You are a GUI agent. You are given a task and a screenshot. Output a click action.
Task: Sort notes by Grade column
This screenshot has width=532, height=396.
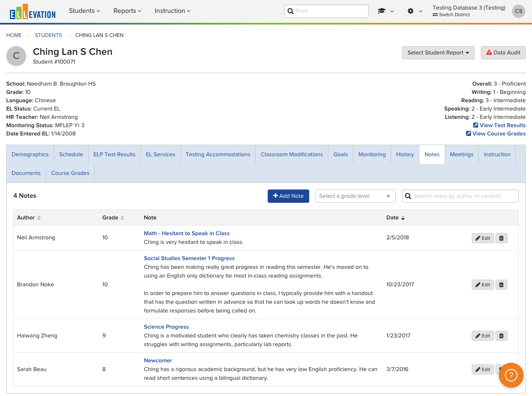[x=113, y=218]
